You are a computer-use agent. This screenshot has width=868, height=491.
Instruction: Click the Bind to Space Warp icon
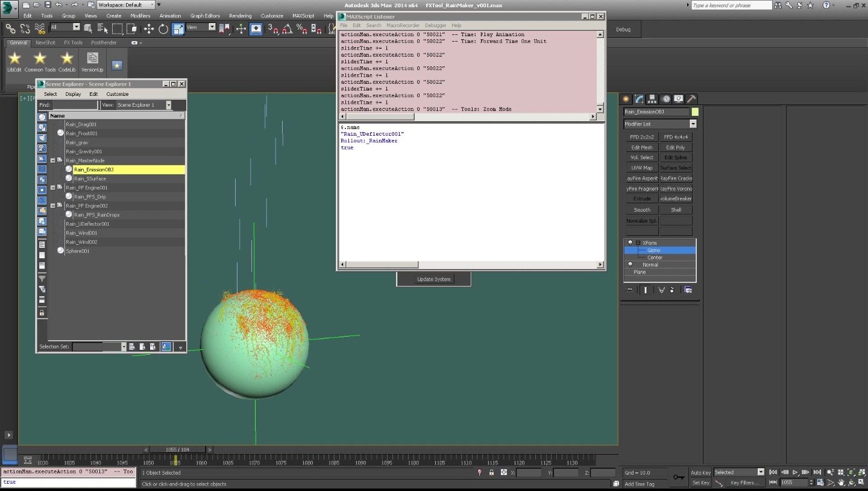[40, 29]
